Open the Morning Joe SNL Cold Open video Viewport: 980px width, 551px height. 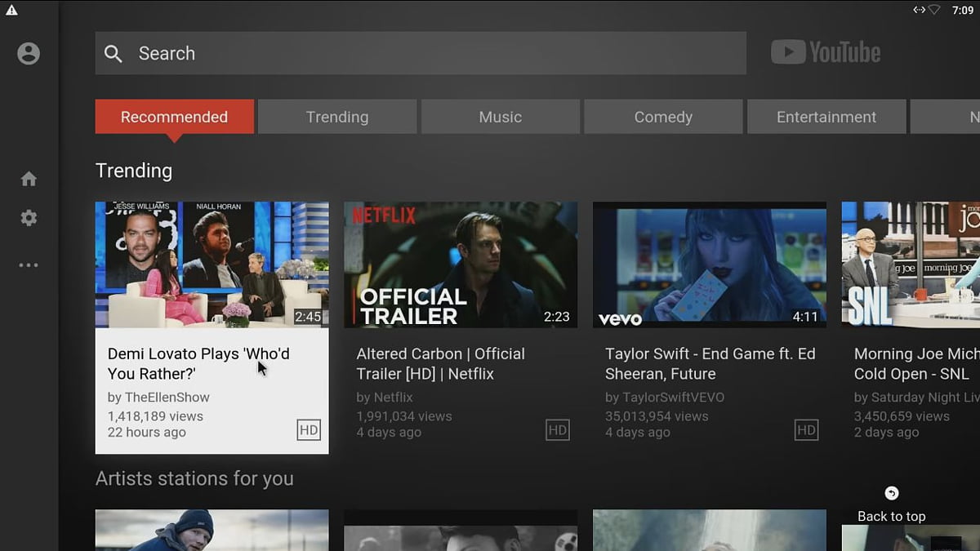(910, 264)
